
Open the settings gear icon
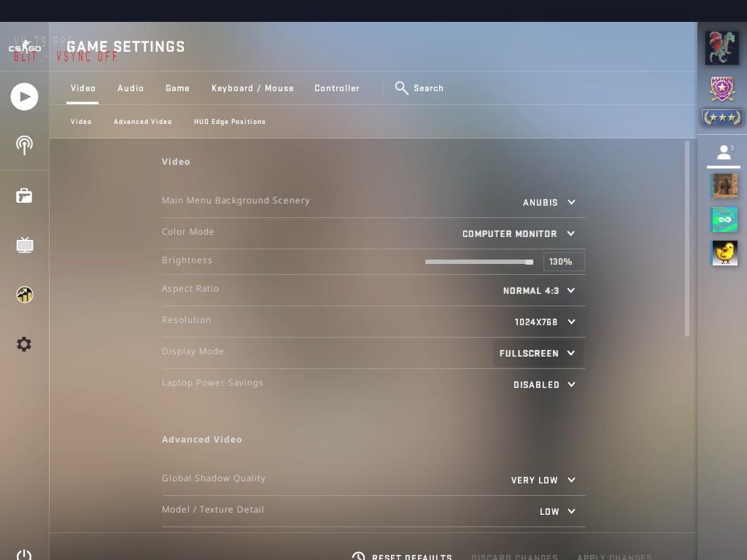24,344
